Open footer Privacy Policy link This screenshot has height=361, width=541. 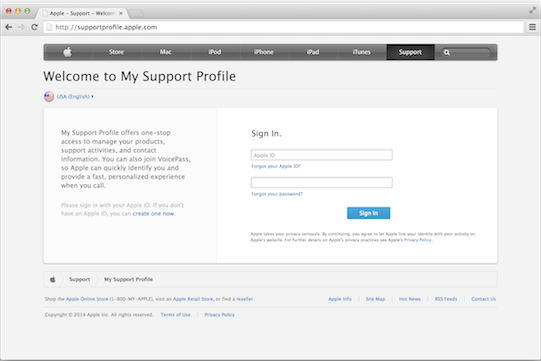point(219,315)
